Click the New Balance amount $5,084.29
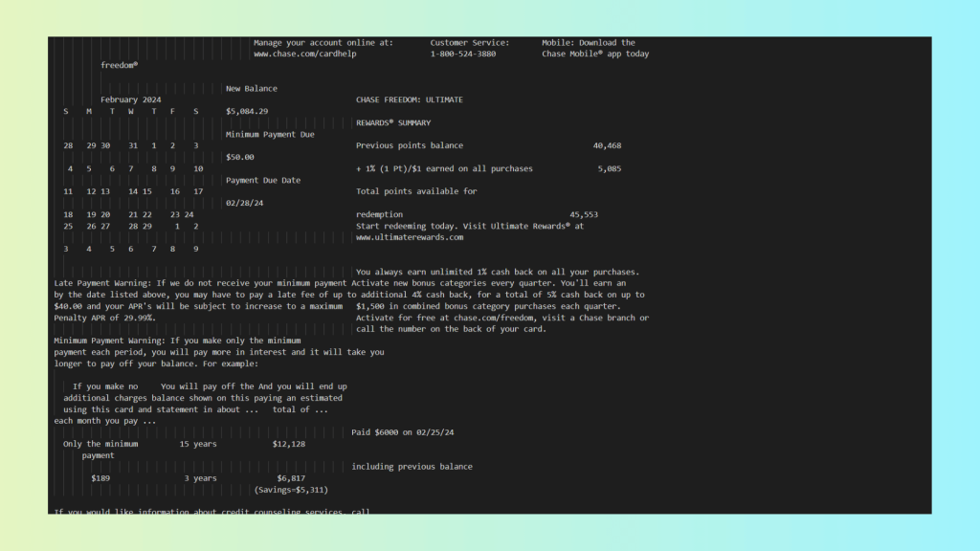 tap(247, 111)
